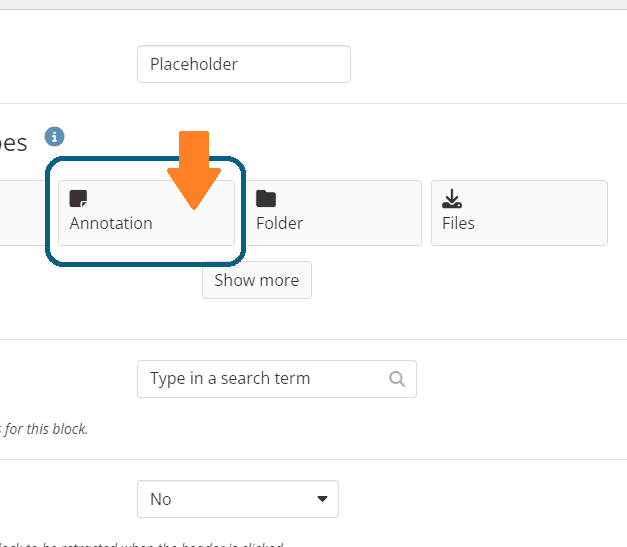Click the blue info icon beside the heading
This screenshot has height=547, width=627.
[54, 137]
